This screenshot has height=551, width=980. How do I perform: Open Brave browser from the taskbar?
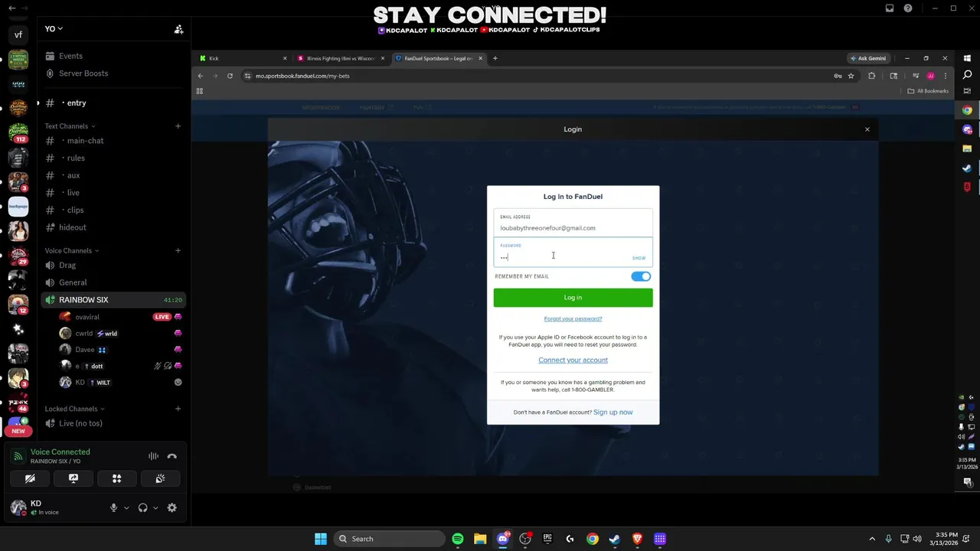(x=637, y=539)
